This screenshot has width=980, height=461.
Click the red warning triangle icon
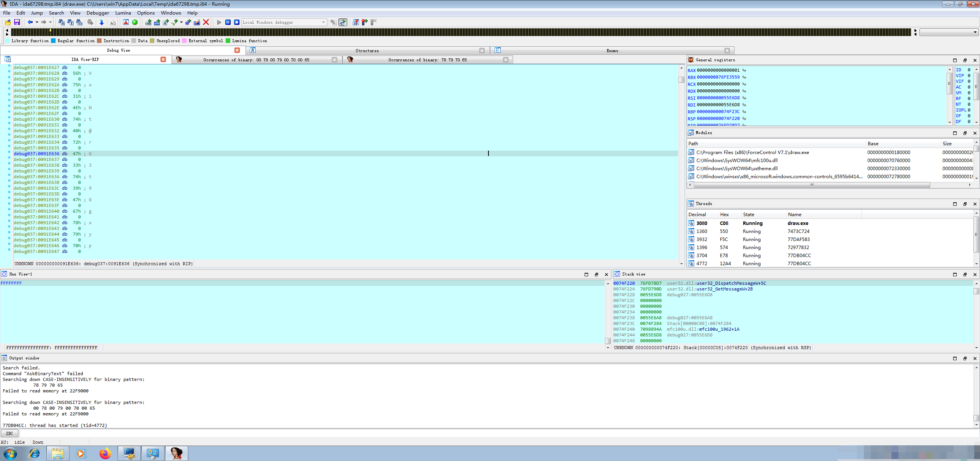[126, 22]
